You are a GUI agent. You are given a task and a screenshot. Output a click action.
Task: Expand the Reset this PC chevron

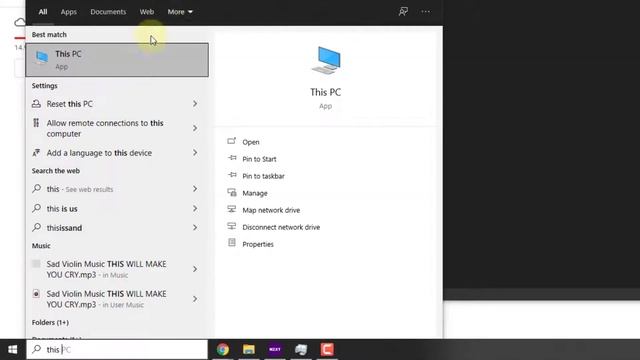point(195,104)
